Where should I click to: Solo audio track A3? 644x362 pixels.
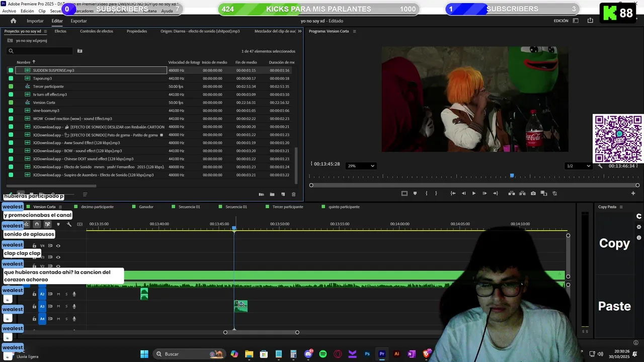coord(66,306)
